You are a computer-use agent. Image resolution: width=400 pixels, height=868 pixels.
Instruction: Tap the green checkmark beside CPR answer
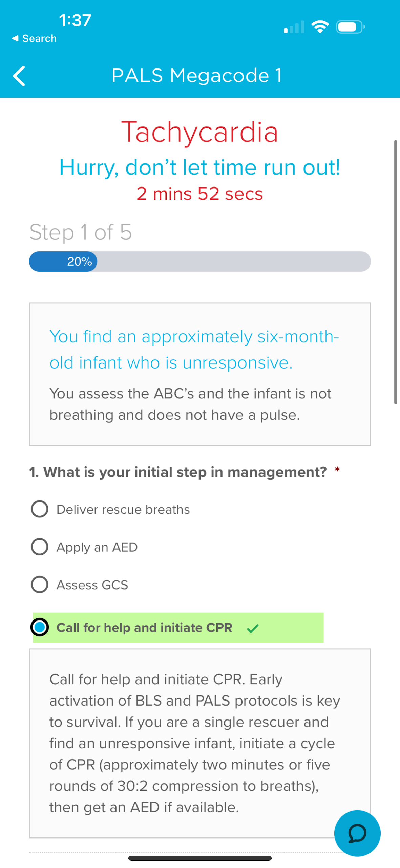[253, 628]
